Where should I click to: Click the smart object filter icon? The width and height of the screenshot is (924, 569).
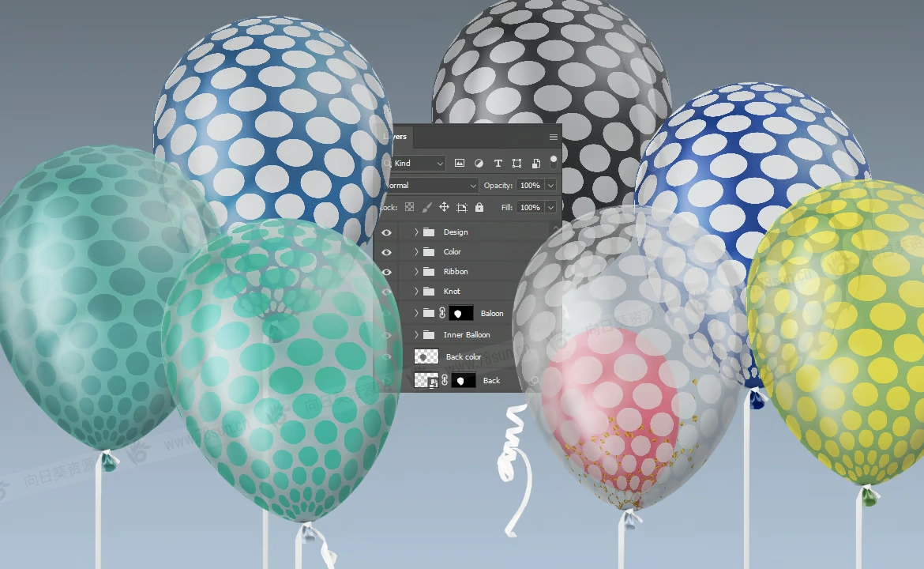[535, 164]
